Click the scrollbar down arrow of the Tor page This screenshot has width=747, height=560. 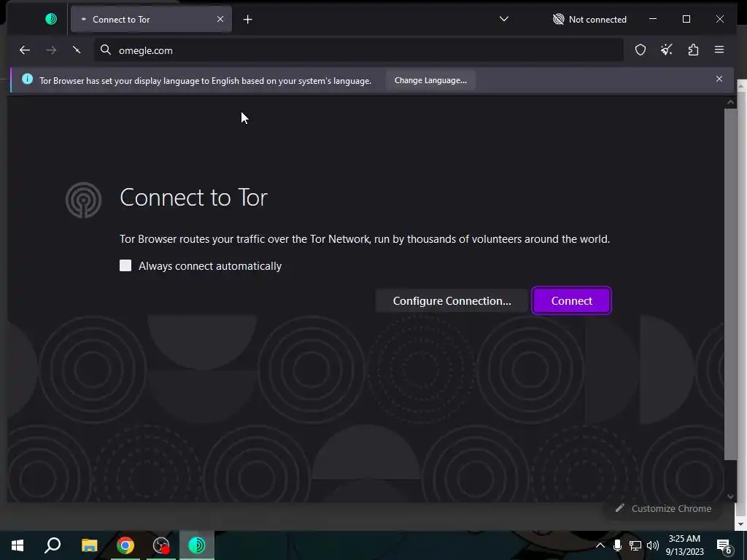point(730,497)
